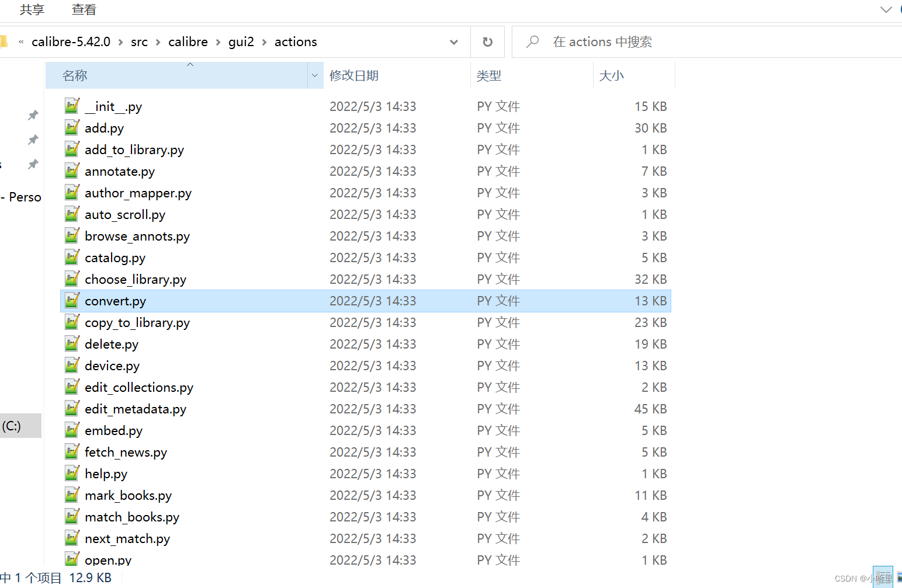Click the auto_scroll.py file icon

click(72, 214)
